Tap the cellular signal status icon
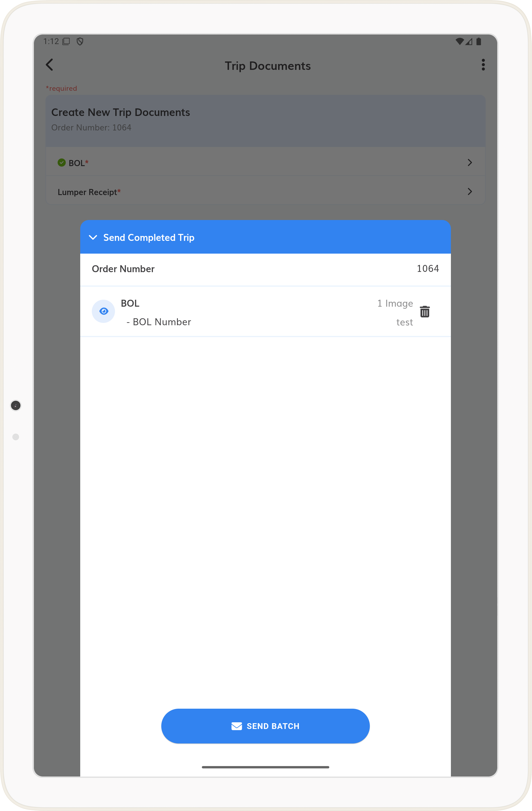532x811 pixels. 469,41
